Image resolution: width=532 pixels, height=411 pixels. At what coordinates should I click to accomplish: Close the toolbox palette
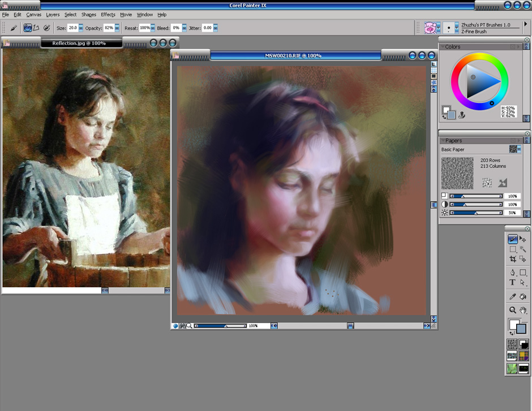[527, 229]
